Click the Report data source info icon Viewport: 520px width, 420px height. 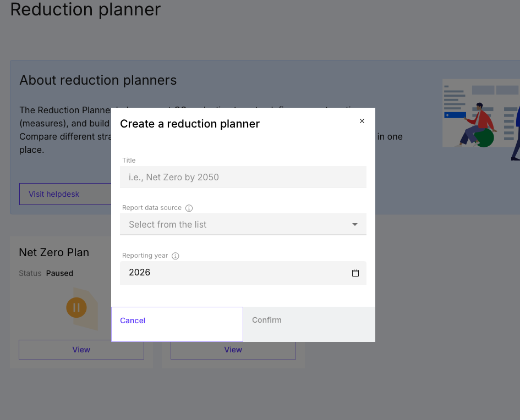click(189, 208)
